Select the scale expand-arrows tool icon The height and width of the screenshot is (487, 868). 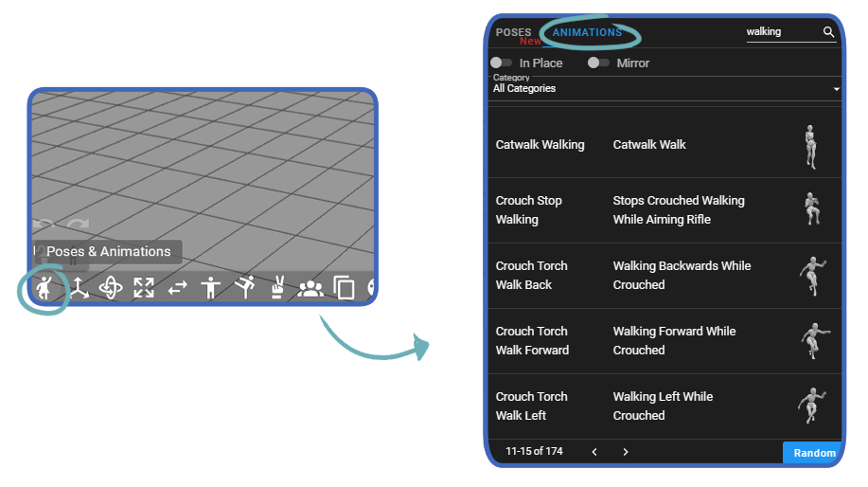144,287
